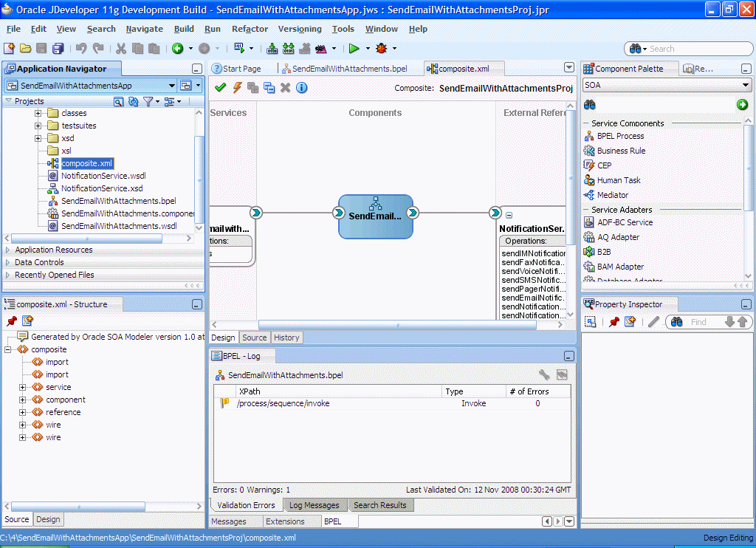Select the SendEmail BPEL component node
756x548 pixels.
pos(376,216)
